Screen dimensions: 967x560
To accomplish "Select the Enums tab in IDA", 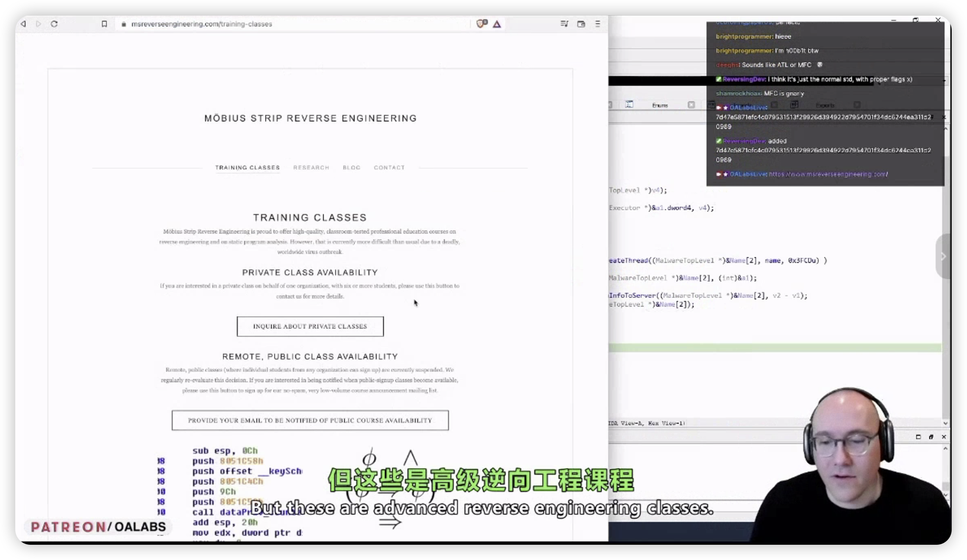I will (x=660, y=105).
